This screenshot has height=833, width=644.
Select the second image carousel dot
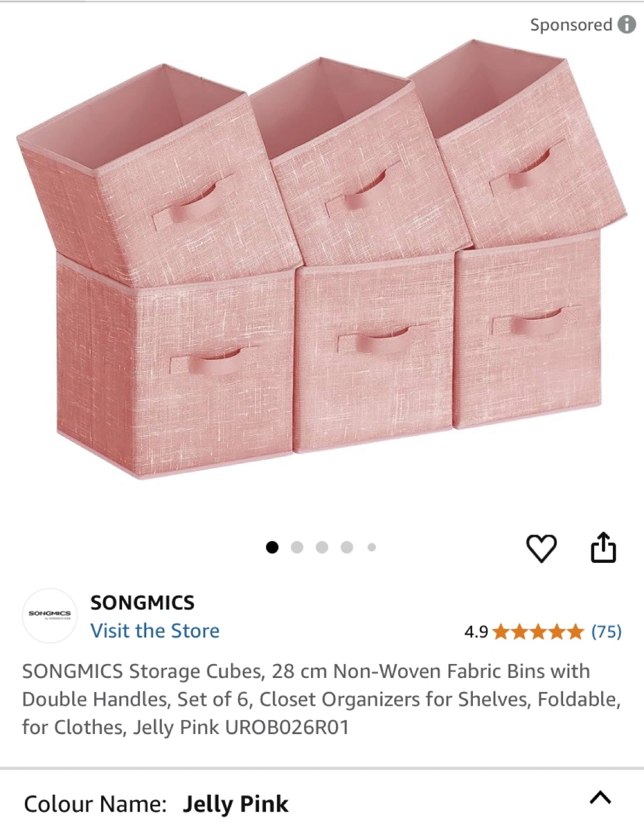click(x=297, y=547)
